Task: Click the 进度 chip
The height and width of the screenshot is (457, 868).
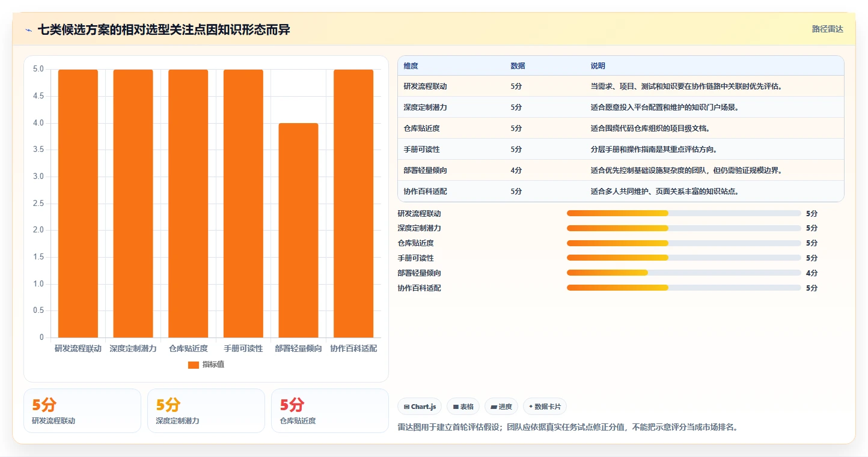Action: click(501, 407)
